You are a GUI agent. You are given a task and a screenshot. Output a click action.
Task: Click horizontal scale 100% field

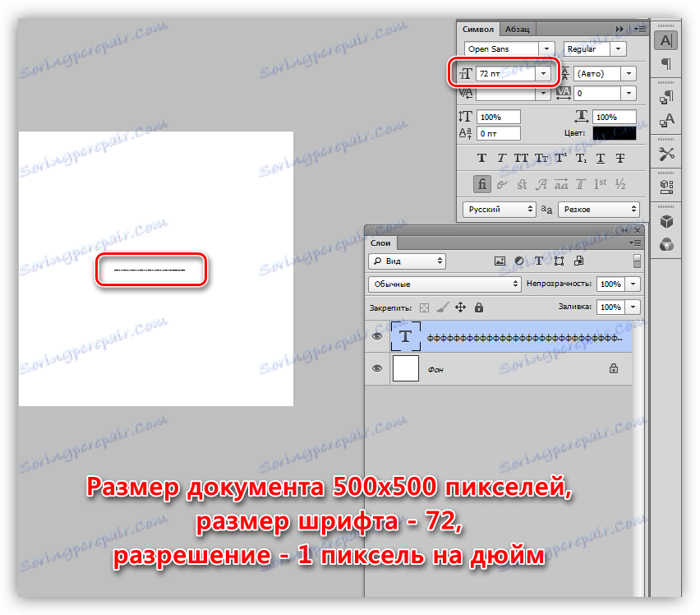(x=614, y=117)
